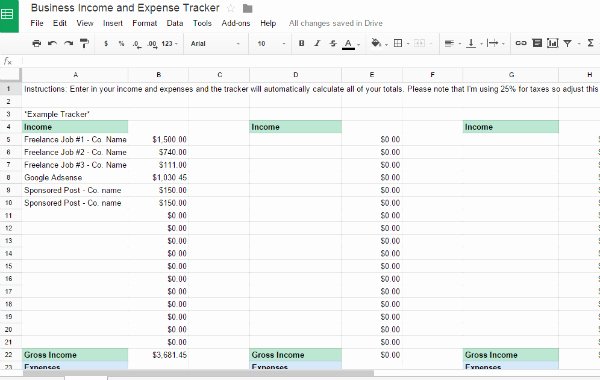Activate the paint format tool

coord(84,43)
